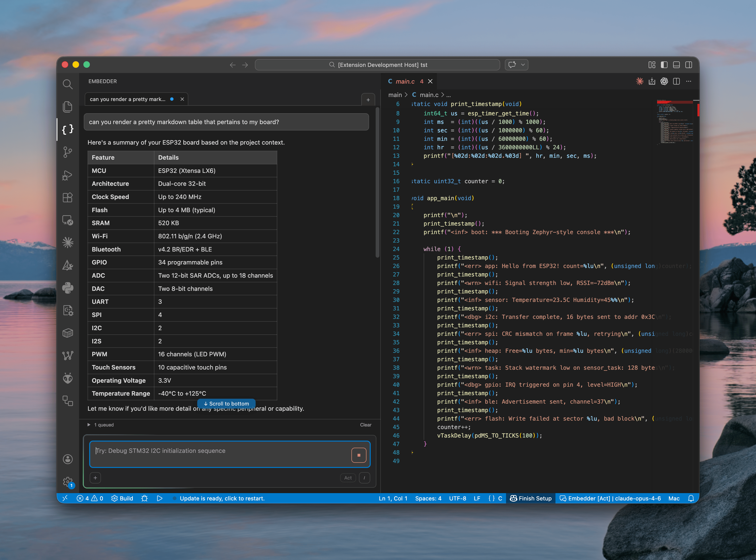The height and width of the screenshot is (560, 756).
Task: Open the PlatformIO alien icon view
Action: [x=68, y=378]
